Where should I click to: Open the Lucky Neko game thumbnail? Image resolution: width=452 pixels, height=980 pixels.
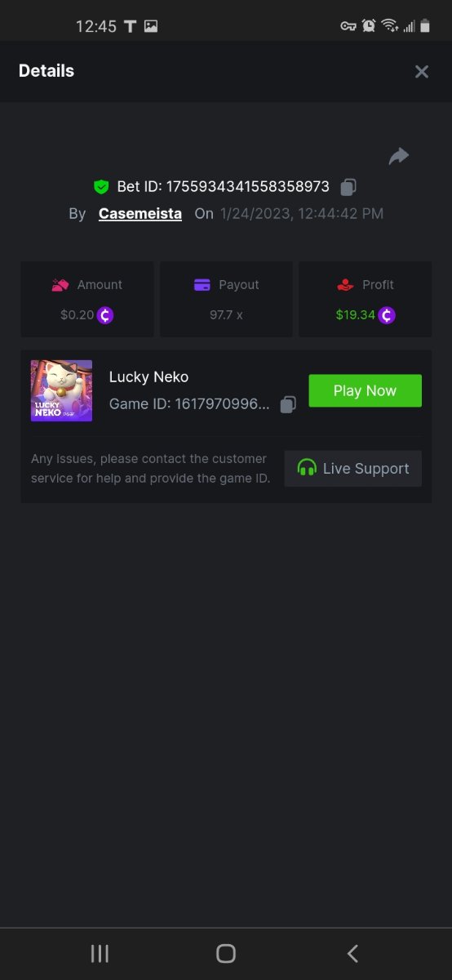[62, 391]
